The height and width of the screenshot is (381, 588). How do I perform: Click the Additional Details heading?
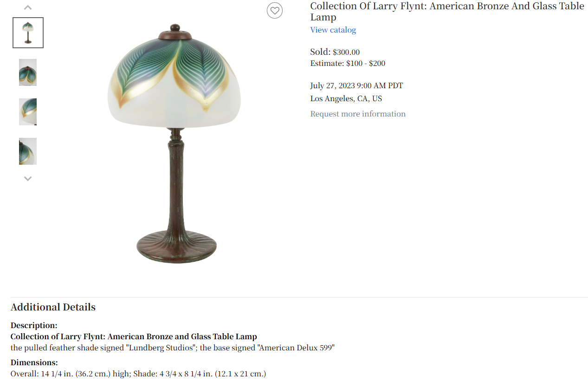tap(53, 307)
